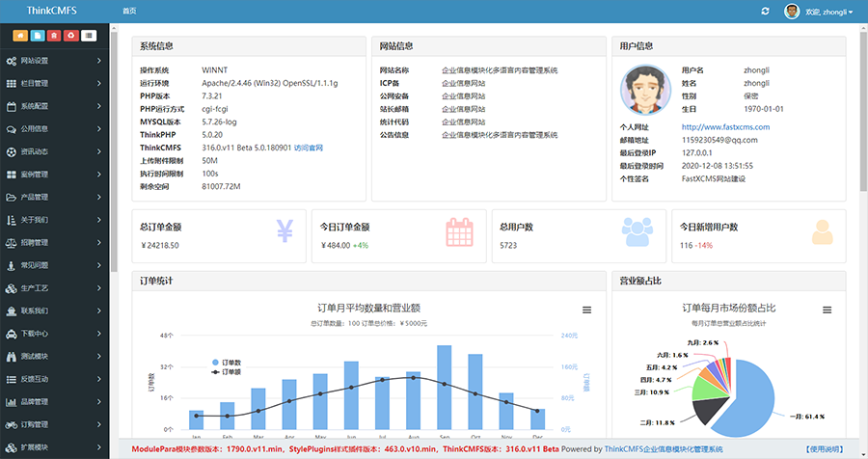Open the zhongli user dropdown menu
The height and width of the screenshot is (459, 868).
point(820,12)
